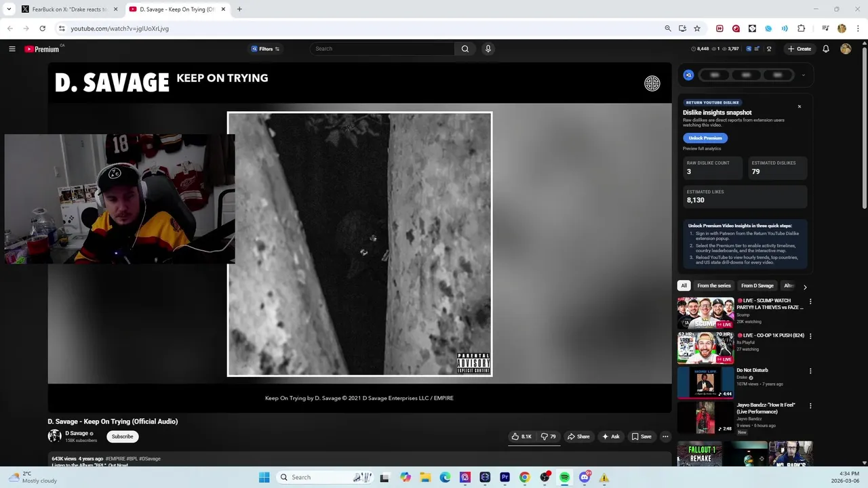Click the Windows taskbar search box

tap(324, 477)
